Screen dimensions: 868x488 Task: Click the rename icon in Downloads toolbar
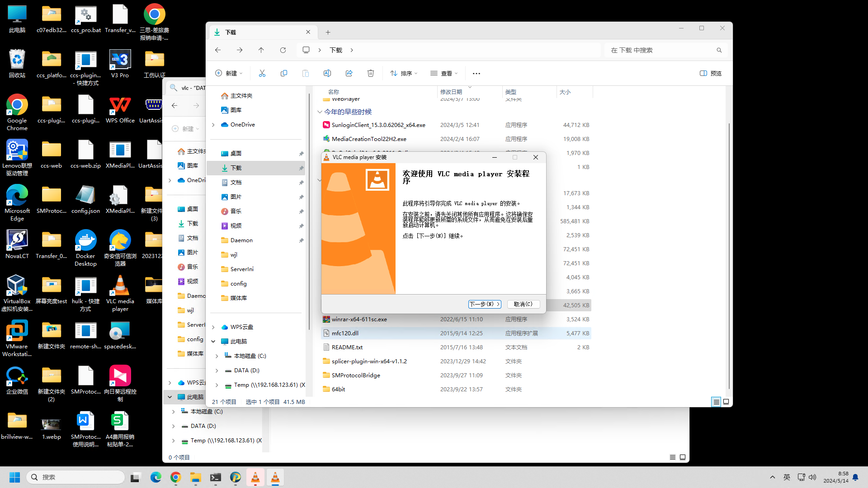point(327,73)
